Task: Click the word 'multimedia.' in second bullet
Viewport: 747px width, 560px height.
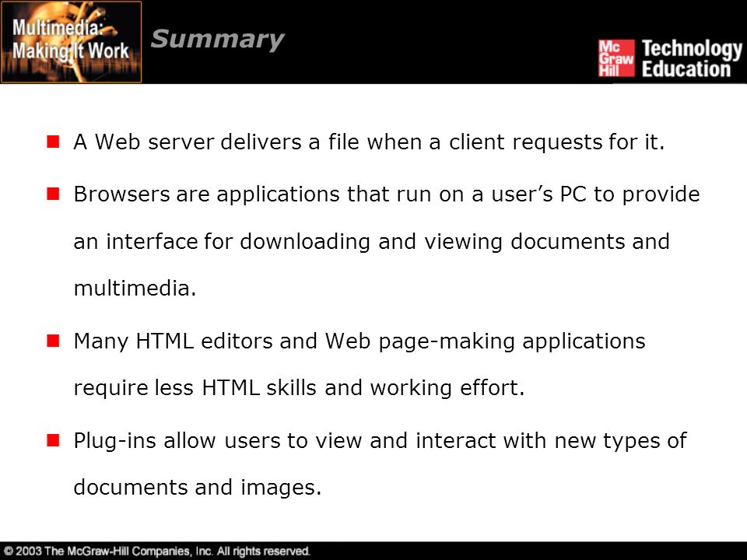Action: pyautogui.click(x=135, y=288)
